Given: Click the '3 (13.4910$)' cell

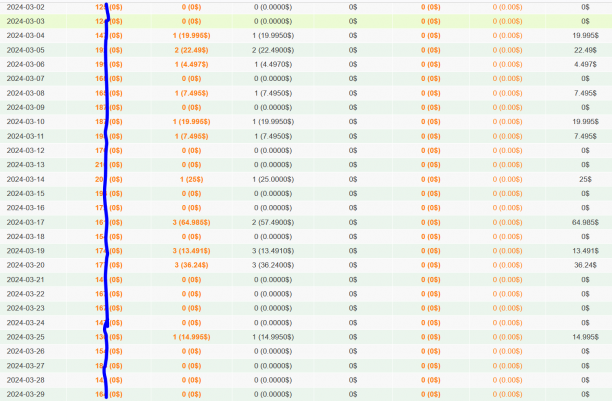Looking at the screenshot, I should pyautogui.click(x=273, y=251).
